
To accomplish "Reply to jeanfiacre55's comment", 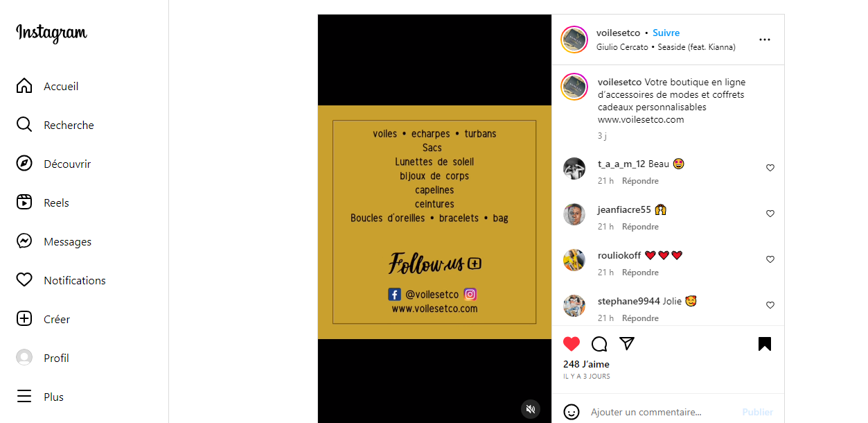I will click(640, 227).
